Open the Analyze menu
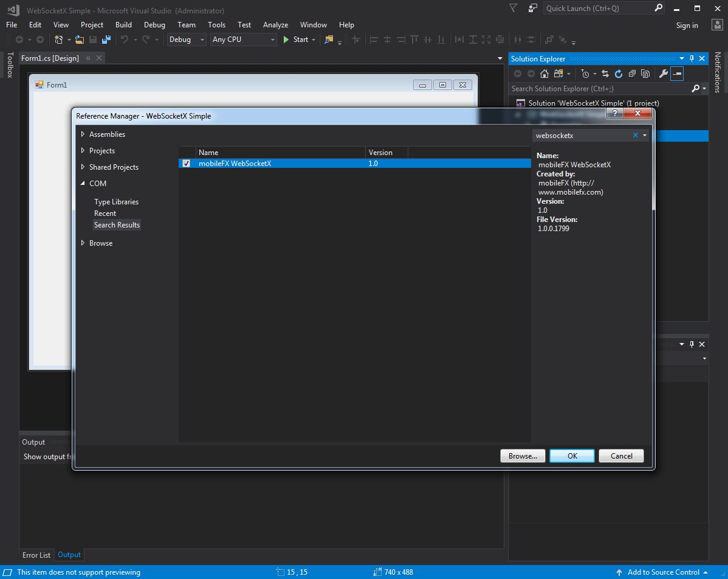The width and height of the screenshot is (728, 579). [275, 25]
